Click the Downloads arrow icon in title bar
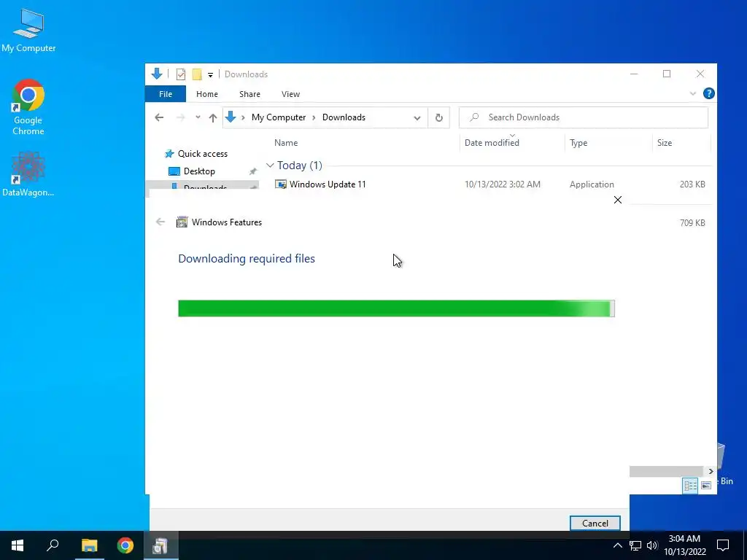747x560 pixels. pyautogui.click(x=157, y=74)
